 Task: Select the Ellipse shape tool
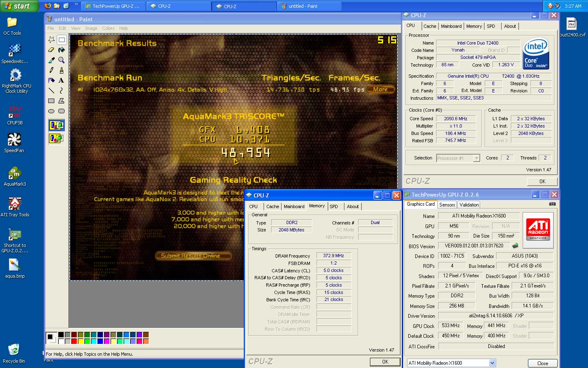[x=51, y=111]
